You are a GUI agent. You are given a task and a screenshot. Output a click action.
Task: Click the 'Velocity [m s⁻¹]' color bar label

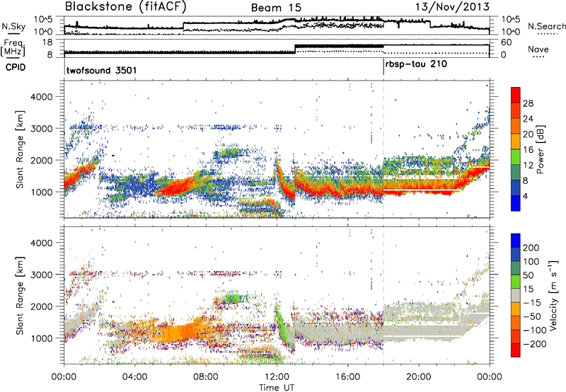pos(553,295)
